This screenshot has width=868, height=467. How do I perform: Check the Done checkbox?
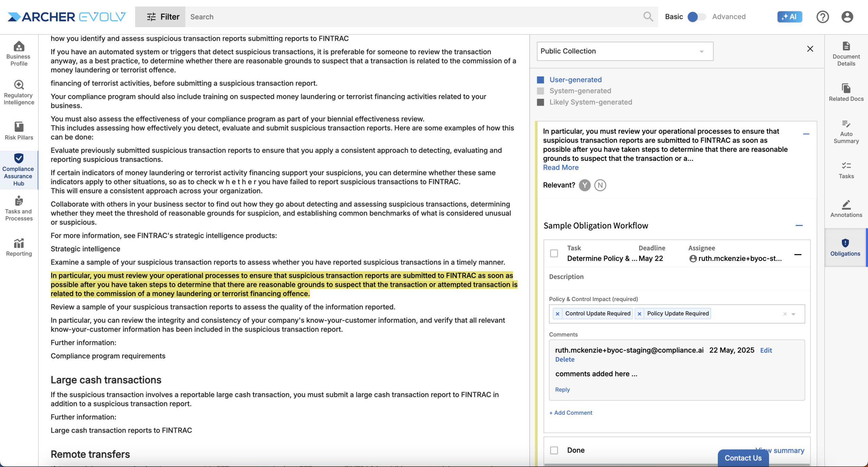[554, 450]
